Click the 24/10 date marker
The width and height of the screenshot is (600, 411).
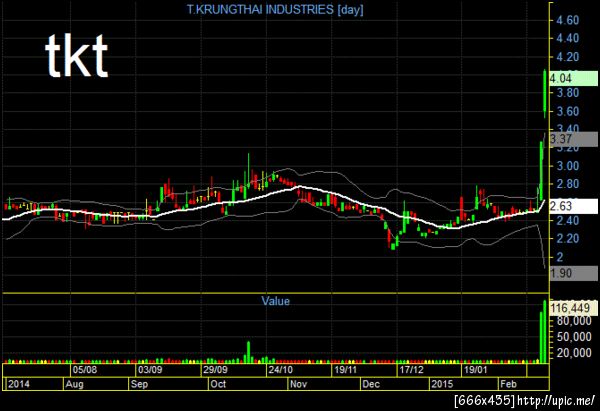pos(280,370)
